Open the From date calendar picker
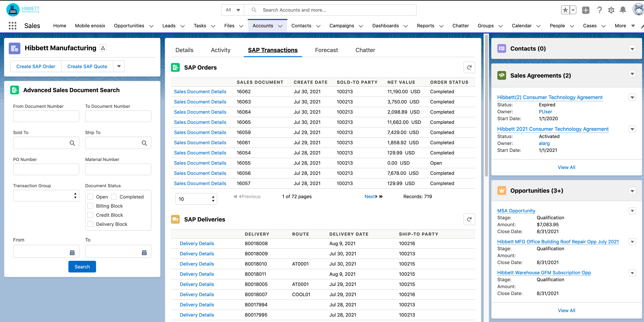 point(72,253)
